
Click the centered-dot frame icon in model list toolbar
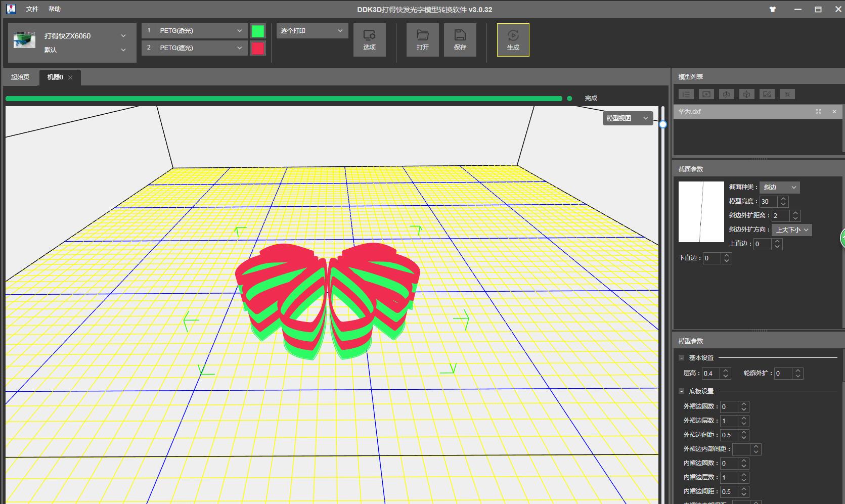(706, 94)
